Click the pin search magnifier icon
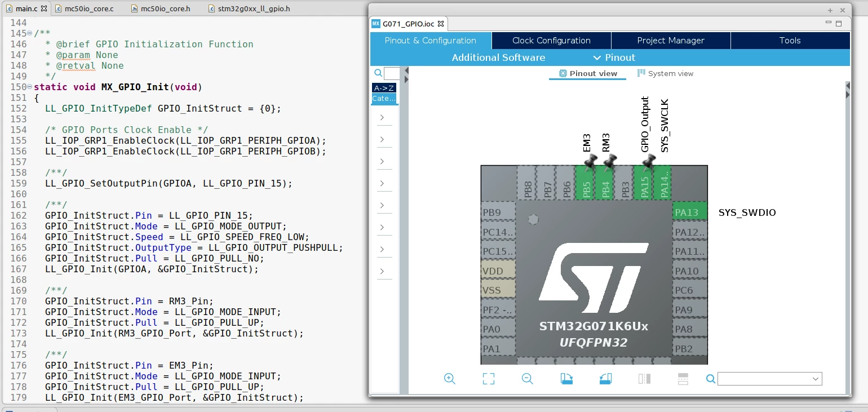The width and height of the screenshot is (868, 412). [711, 379]
